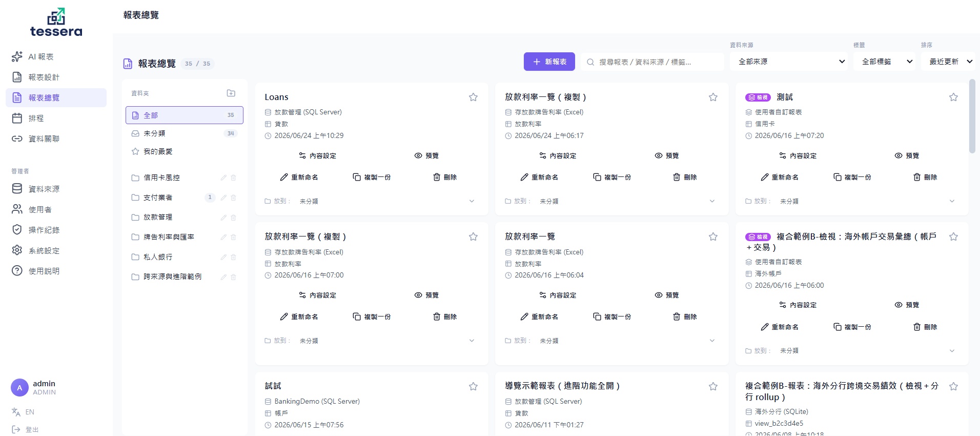980x436 pixels.
Task: Go to 報表設計 page
Action: coord(56,77)
